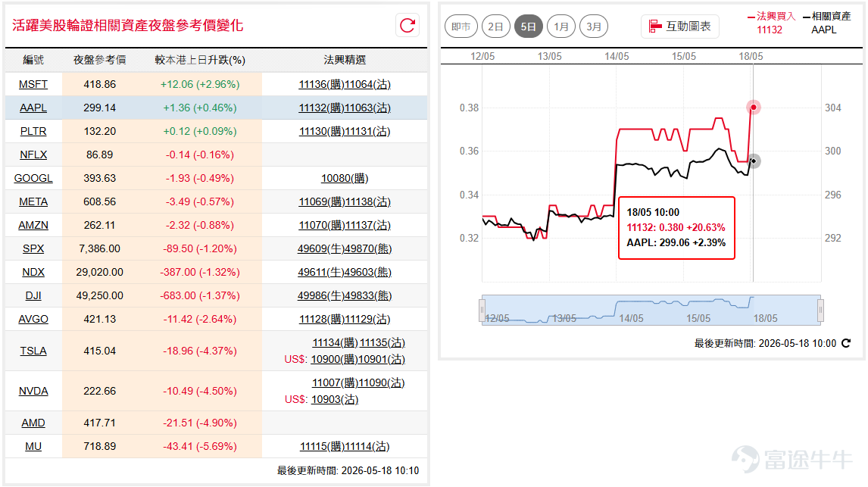Open warrant 11063(沽) for AAPL
Viewport: 868px width, 487px height.
[367, 108]
